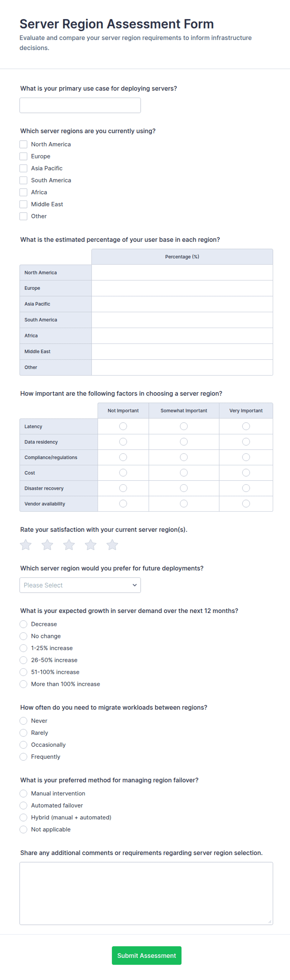
Task: Set Cost to Somewhat Important
Action: tap(184, 472)
